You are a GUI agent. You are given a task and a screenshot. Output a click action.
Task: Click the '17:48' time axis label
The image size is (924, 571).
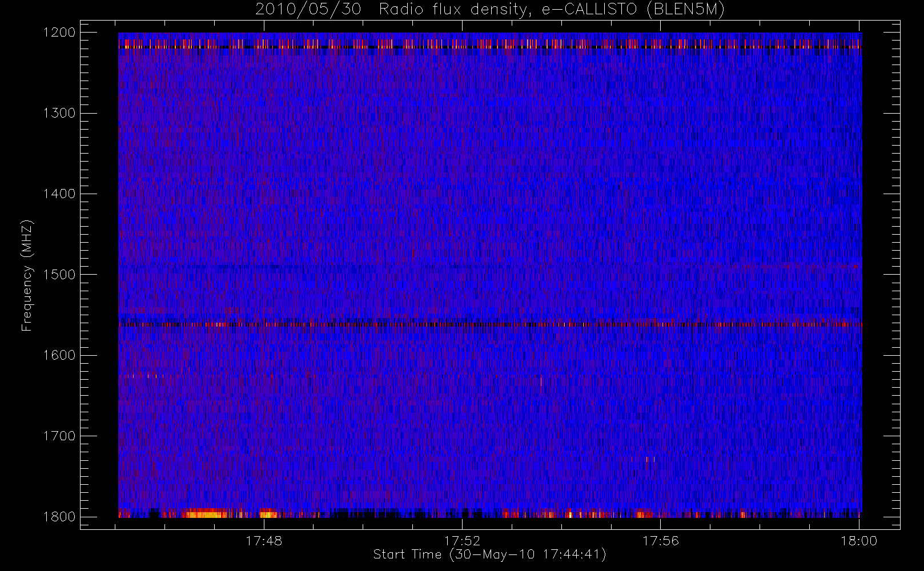click(x=264, y=541)
